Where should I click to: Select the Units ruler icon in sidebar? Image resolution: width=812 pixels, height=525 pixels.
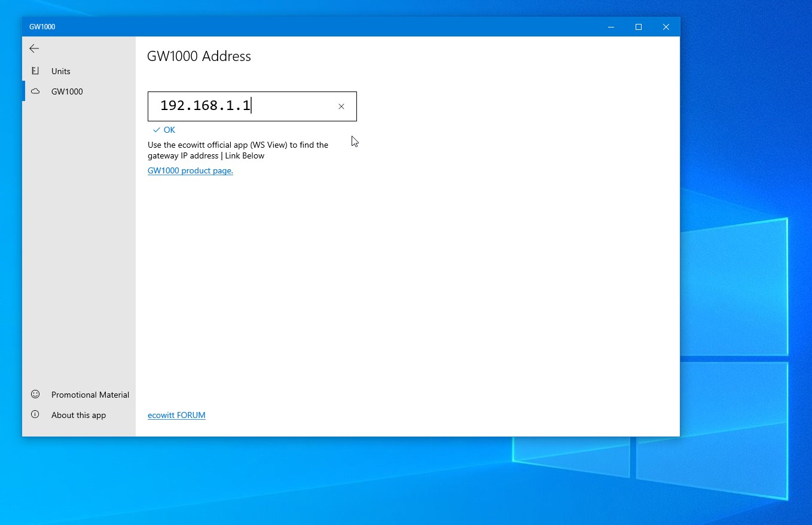35,71
